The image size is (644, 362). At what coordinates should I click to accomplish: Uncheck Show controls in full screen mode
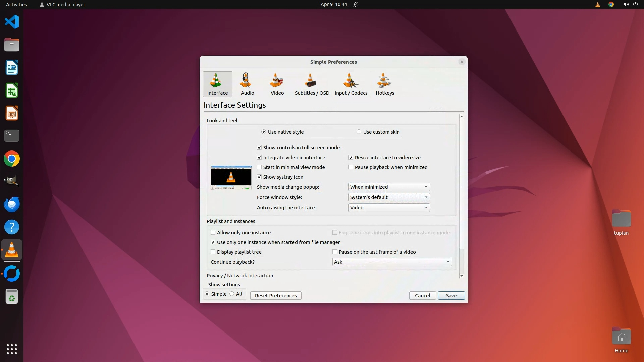[259, 147]
